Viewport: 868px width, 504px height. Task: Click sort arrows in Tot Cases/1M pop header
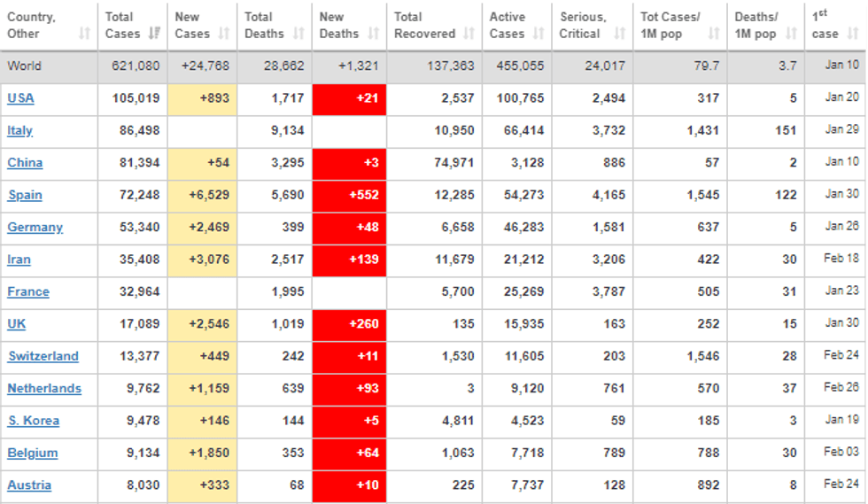(x=715, y=34)
